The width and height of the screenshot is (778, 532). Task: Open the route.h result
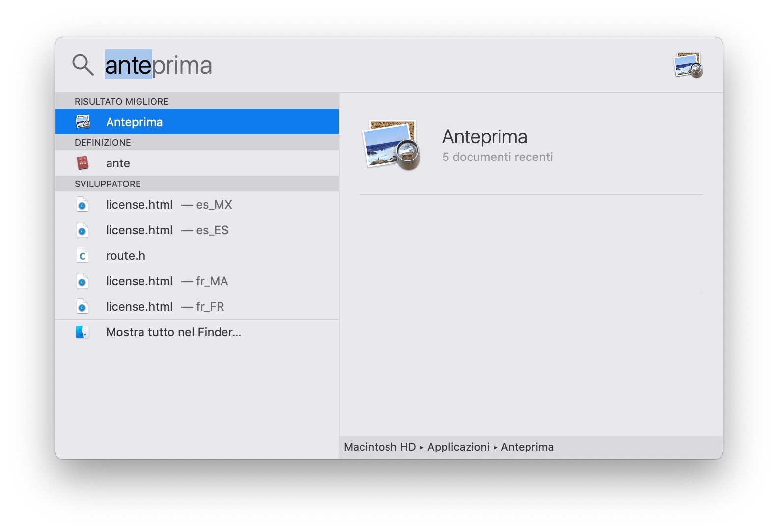[x=197, y=255]
